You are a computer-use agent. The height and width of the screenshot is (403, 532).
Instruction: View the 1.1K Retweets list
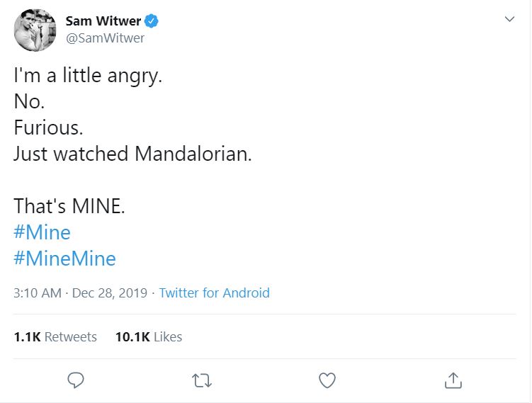pyautogui.click(x=55, y=337)
